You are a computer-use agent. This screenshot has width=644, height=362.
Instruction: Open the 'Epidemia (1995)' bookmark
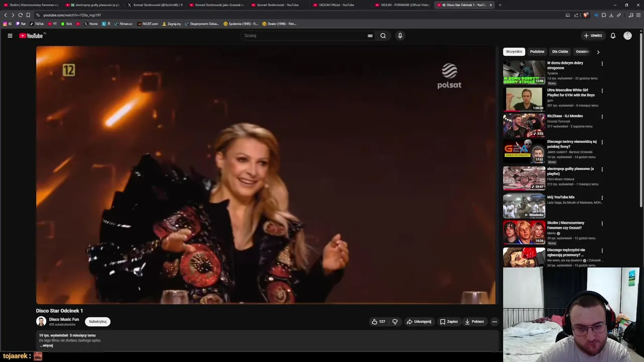coord(240,24)
